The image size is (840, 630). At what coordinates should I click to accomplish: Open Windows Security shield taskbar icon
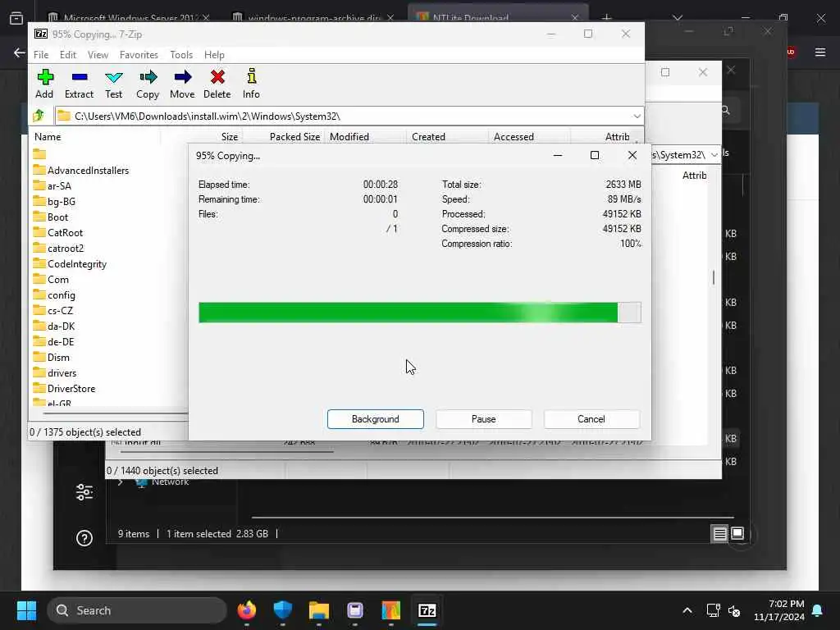[282, 610]
